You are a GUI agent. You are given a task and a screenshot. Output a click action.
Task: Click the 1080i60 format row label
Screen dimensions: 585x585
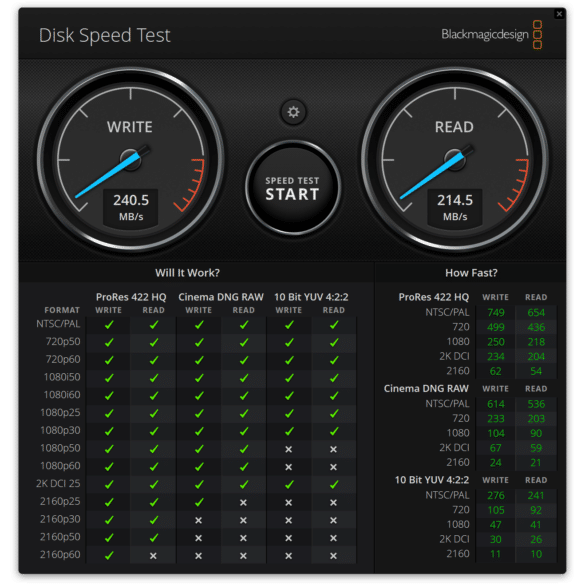click(x=62, y=395)
